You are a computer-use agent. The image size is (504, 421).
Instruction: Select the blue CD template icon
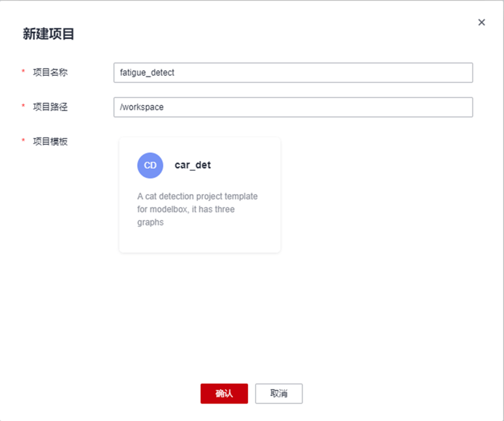point(150,165)
